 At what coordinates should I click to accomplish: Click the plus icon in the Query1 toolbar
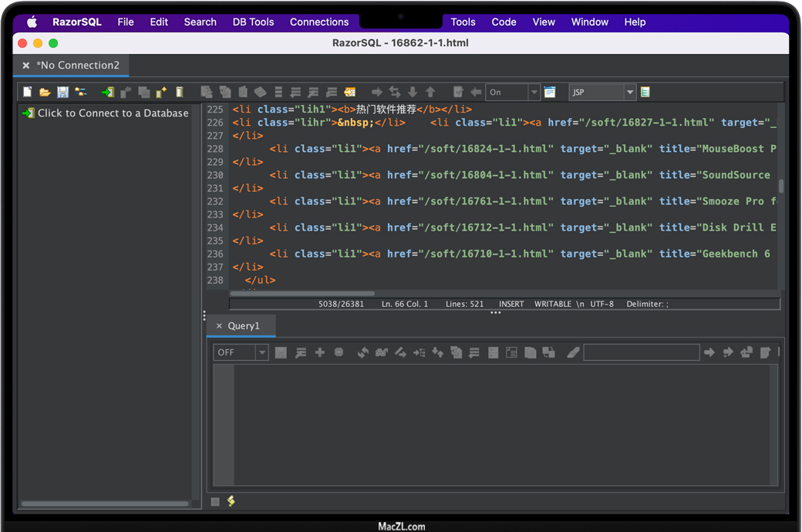click(x=320, y=352)
